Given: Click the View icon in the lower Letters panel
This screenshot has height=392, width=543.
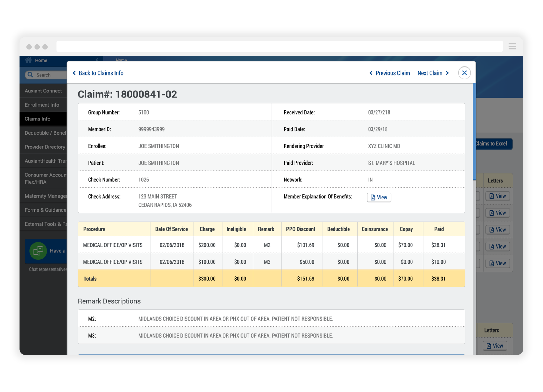Looking at the screenshot, I should coord(495,346).
